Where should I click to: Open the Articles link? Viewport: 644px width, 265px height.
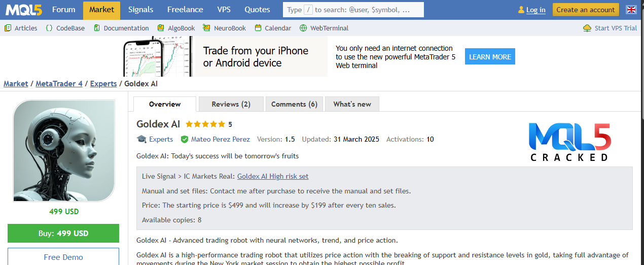(x=26, y=28)
